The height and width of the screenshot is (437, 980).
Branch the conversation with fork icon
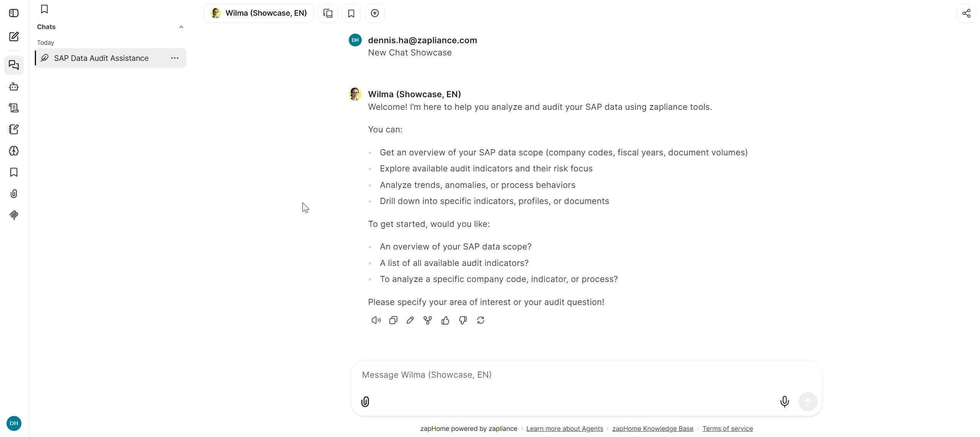(428, 320)
